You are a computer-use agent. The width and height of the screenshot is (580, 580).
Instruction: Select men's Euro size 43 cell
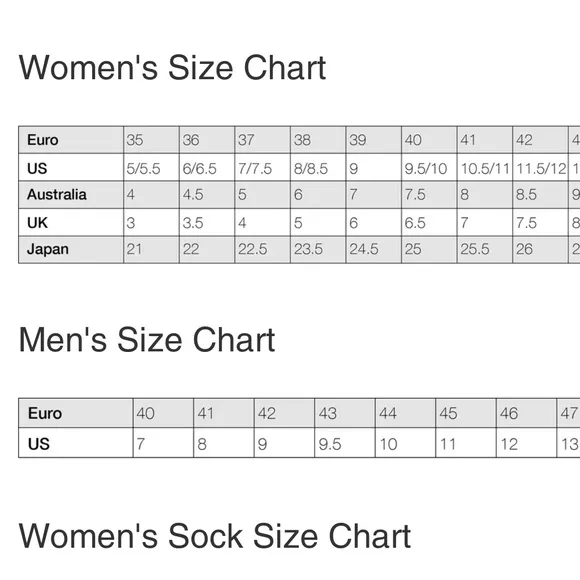pos(345,413)
